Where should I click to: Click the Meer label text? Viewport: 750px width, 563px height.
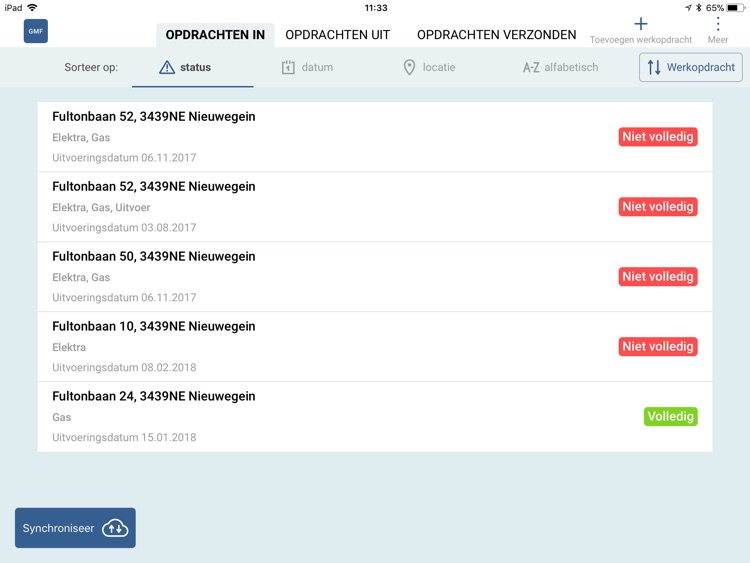pyautogui.click(x=718, y=40)
